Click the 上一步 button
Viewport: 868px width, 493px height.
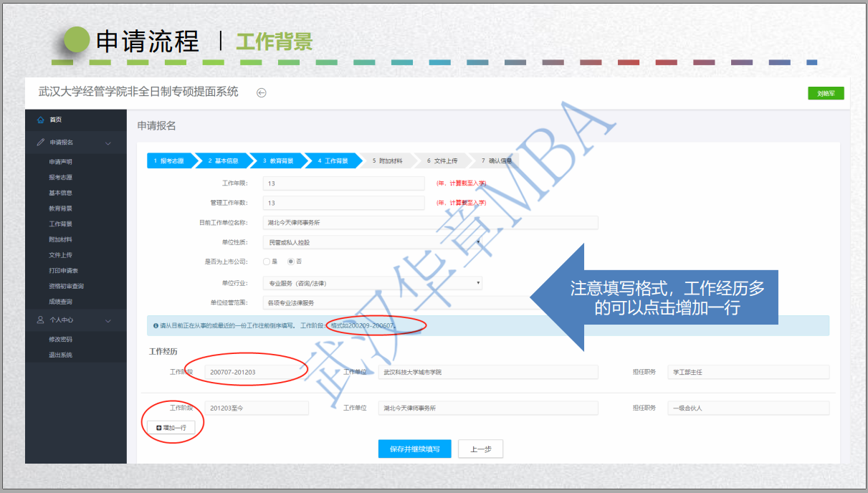tap(480, 449)
